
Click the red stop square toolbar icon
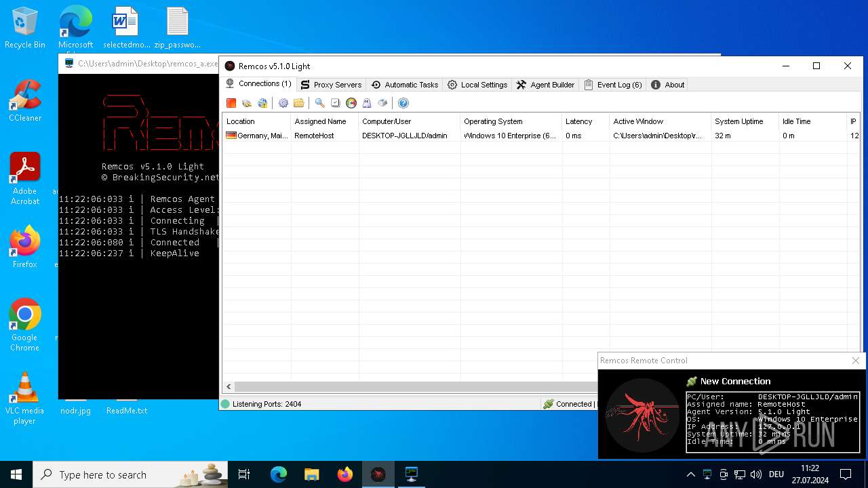coord(231,103)
